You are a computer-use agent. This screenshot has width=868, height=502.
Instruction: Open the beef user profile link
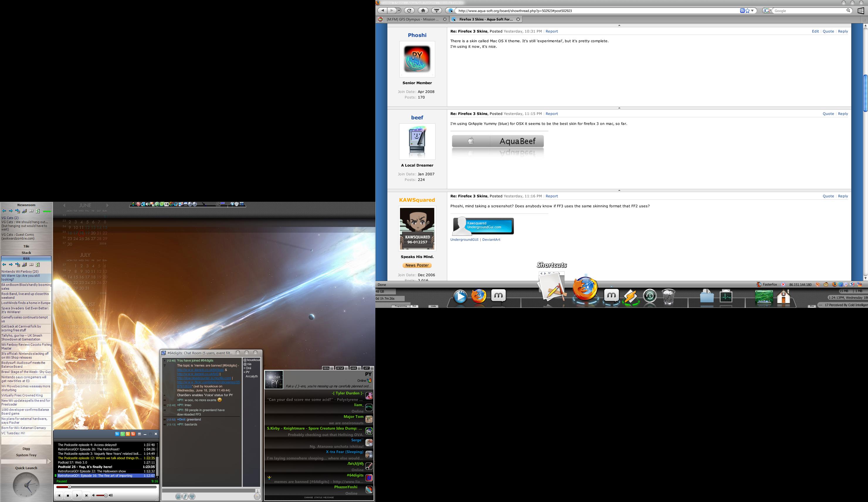tap(417, 117)
